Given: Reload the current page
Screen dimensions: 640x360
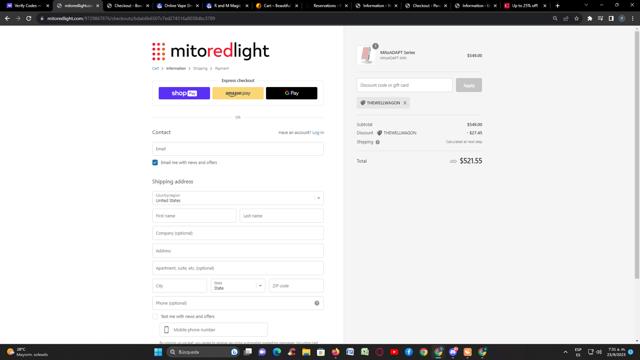Looking at the screenshot, I should tap(29, 18).
